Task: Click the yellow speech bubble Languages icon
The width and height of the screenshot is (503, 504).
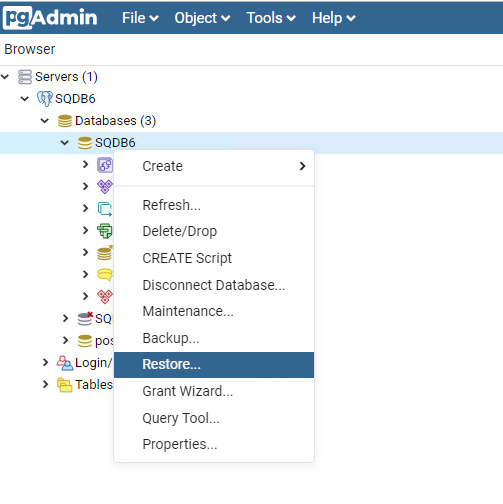Action: [x=105, y=274]
